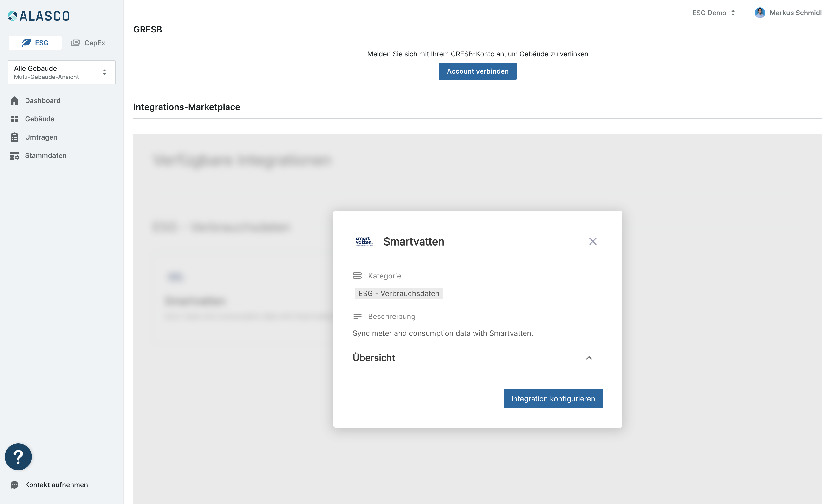Switch to the CapEx tab
This screenshot has width=832, height=504.
tap(88, 43)
